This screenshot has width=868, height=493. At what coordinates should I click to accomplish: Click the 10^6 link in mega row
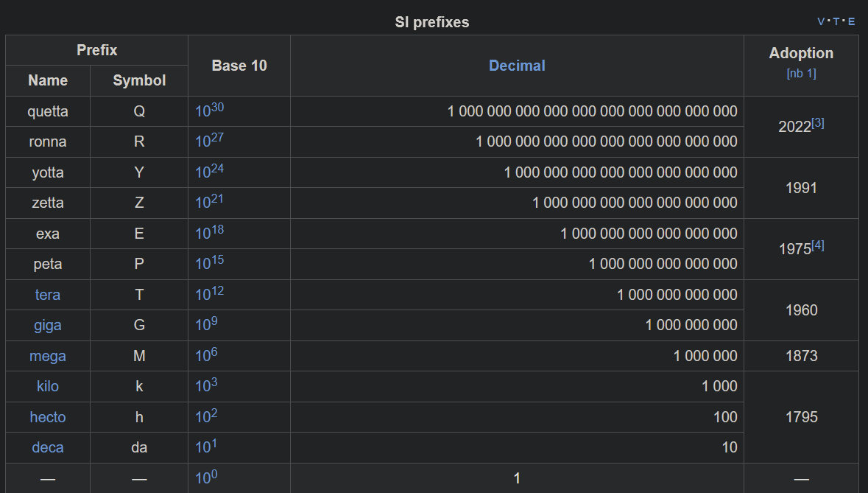pos(206,354)
